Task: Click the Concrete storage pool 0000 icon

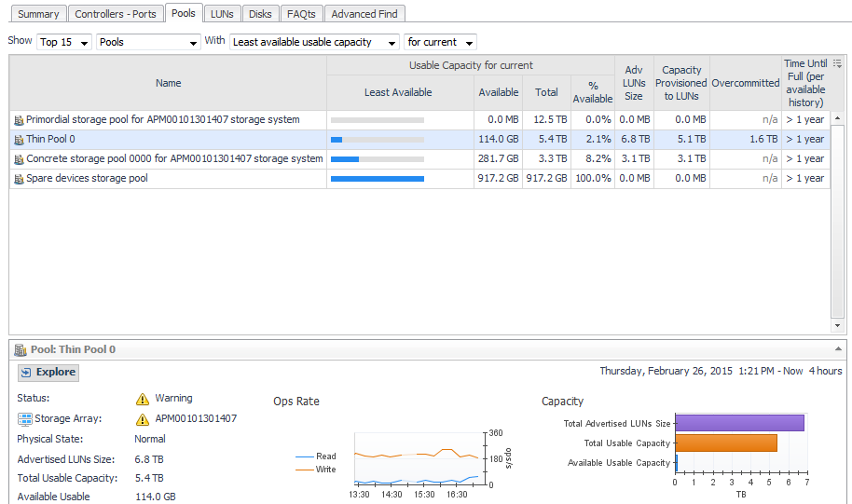Action: click(19, 159)
